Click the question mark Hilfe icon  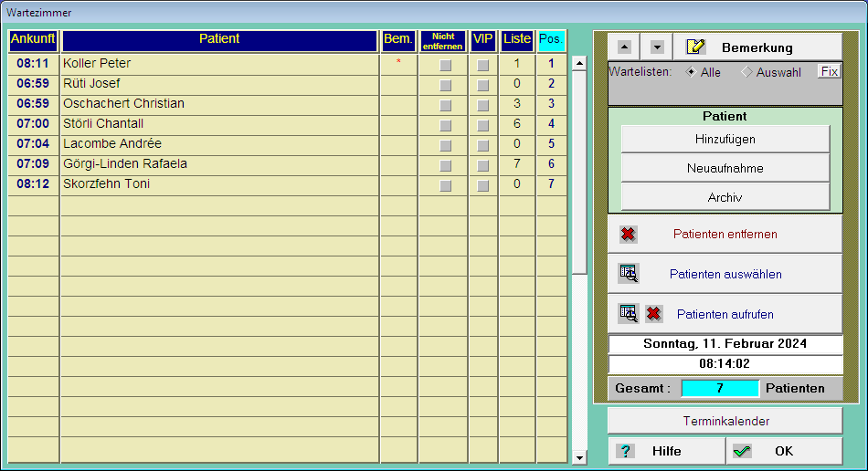[x=626, y=451]
